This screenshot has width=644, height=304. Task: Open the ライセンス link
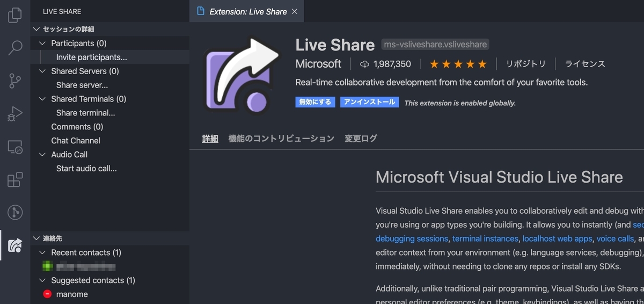click(x=585, y=64)
